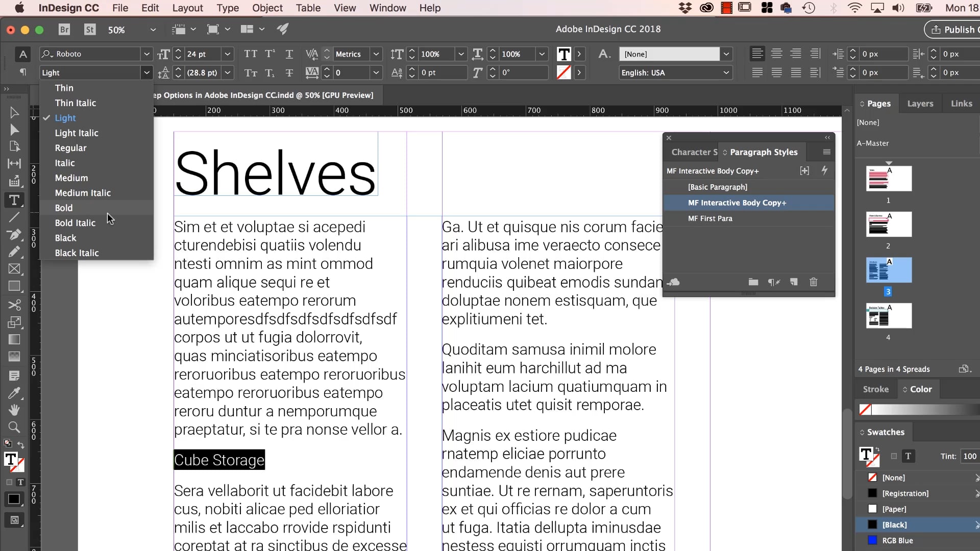Open the zoom level dropdown showing 50%

click(153, 30)
